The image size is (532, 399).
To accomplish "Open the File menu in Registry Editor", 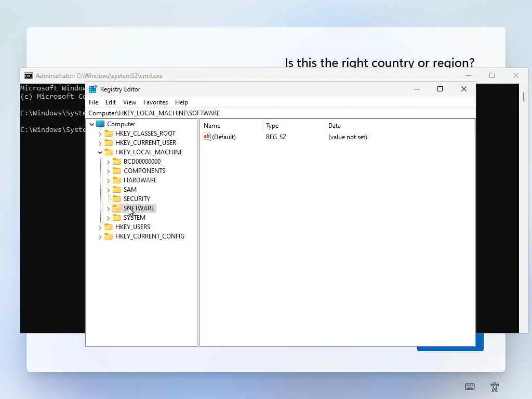I will click(94, 102).
